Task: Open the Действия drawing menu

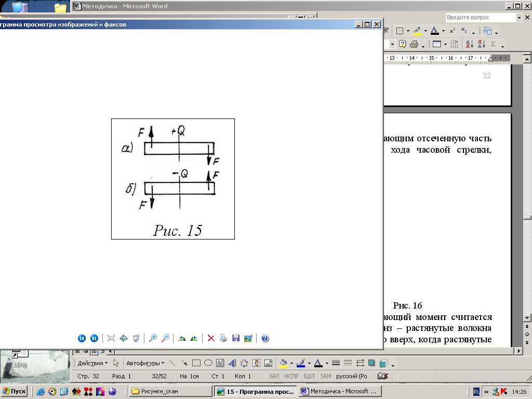Action: tap(92, 363)
